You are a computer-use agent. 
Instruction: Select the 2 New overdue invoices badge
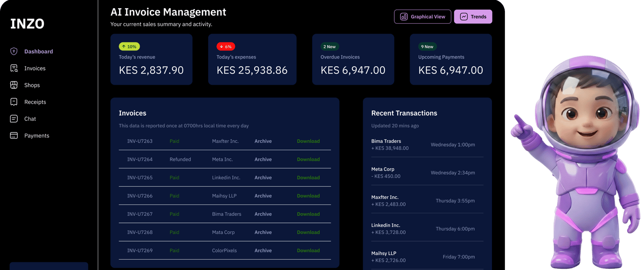[x=329, y=46]
